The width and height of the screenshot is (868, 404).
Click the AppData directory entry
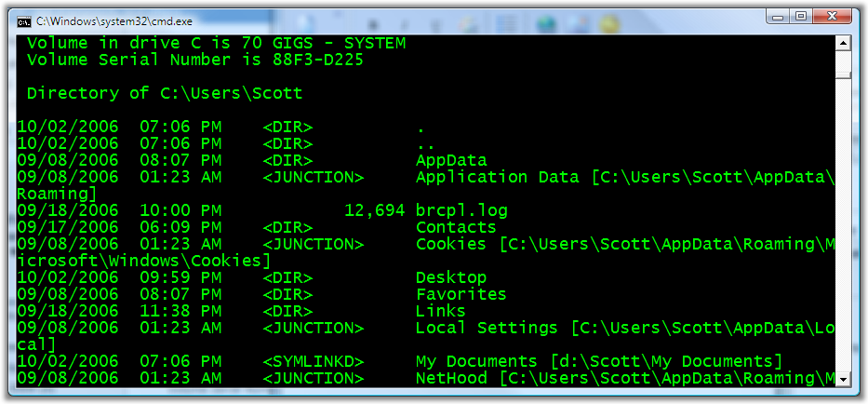(x=451, y=161)
